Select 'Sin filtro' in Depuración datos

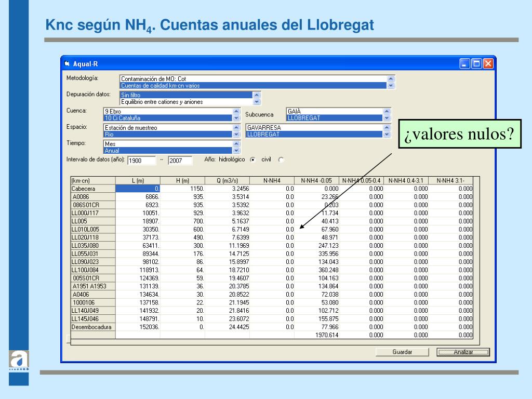[x=187, y=95]
